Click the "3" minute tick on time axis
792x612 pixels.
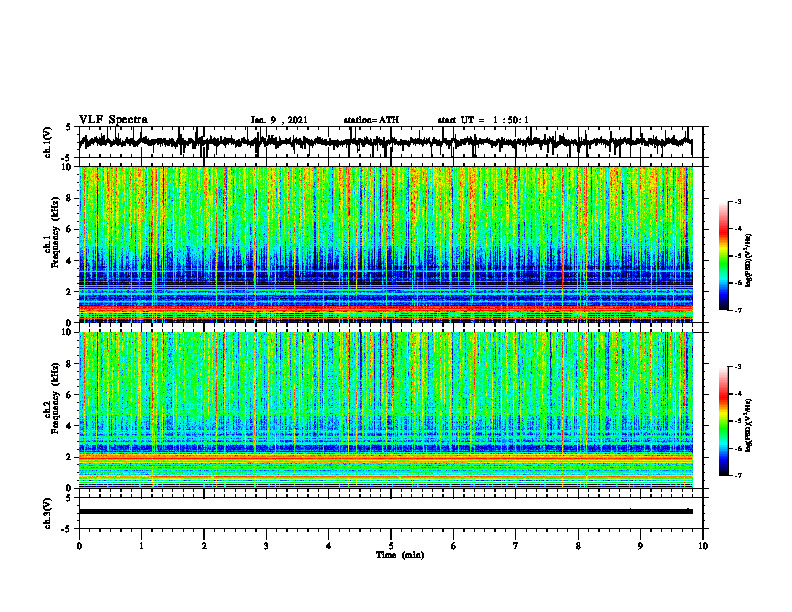pyautogui.click(x=266, y=546)
